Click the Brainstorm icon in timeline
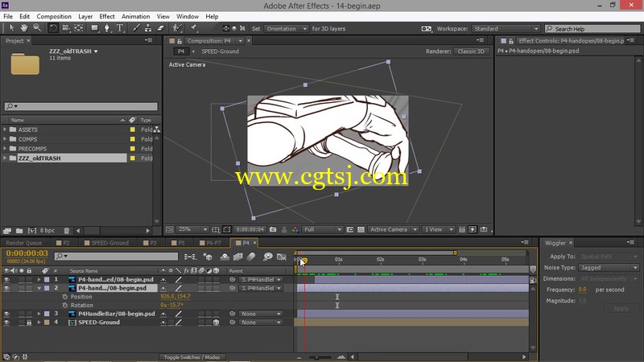Screen dimensions: 644x362 pyautogui.click(x=268, y=257)
